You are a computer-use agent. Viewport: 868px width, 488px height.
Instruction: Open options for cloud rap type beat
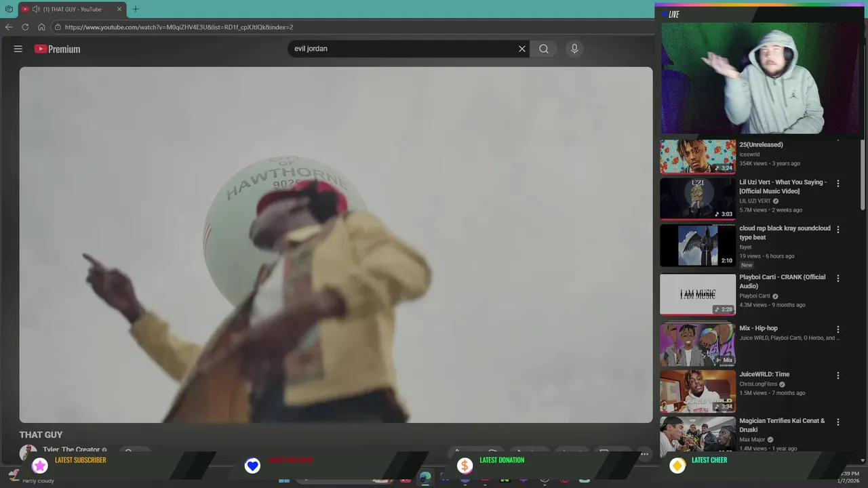838,229
